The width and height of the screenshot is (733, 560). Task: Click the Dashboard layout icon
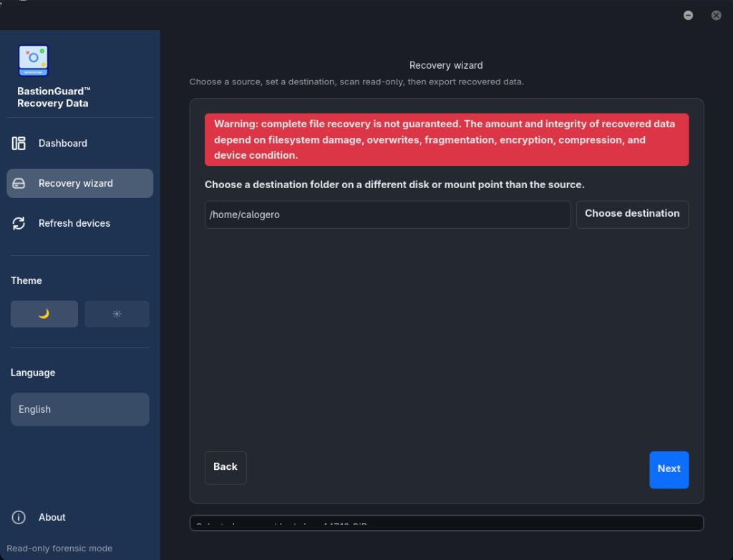[19, 143]
